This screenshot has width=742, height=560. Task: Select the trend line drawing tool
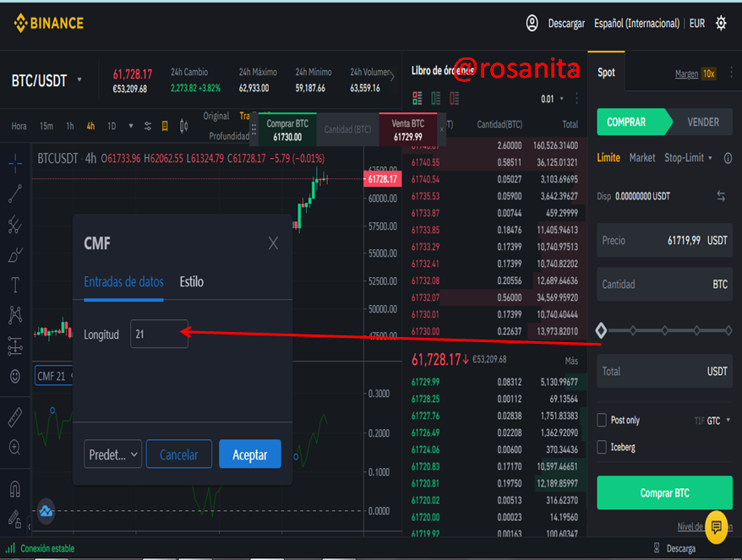tap(15, 193)
